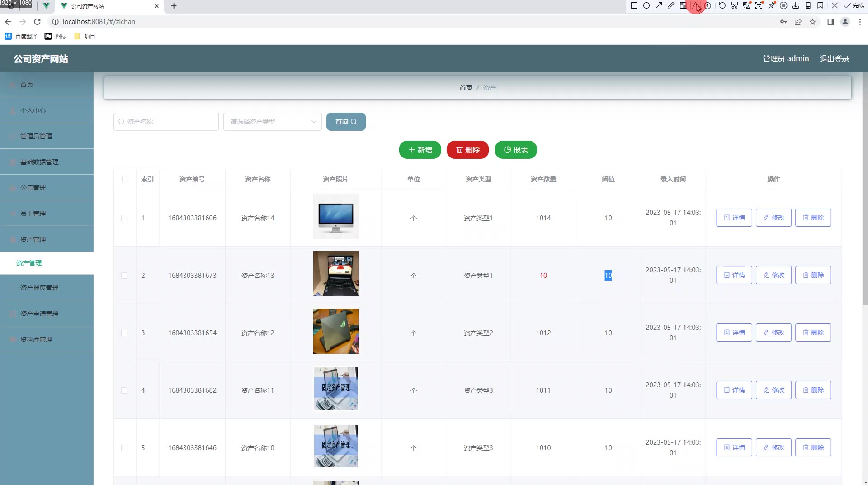
Task: Open the 项目 bookmarks folder
Action: pyautogui.click(x=85, y=36)
